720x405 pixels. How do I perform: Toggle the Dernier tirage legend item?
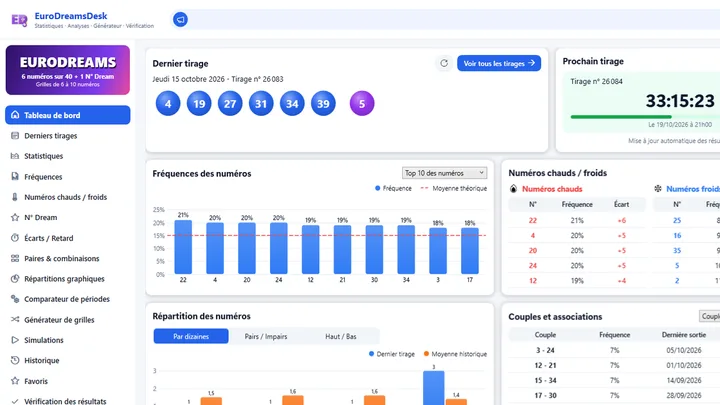point(392,354)
